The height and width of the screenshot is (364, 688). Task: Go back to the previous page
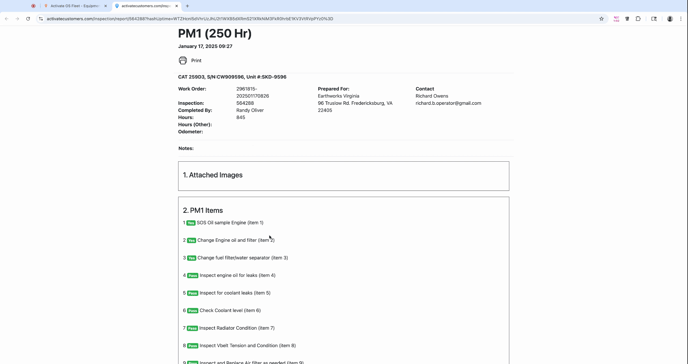tap(7, 19)
